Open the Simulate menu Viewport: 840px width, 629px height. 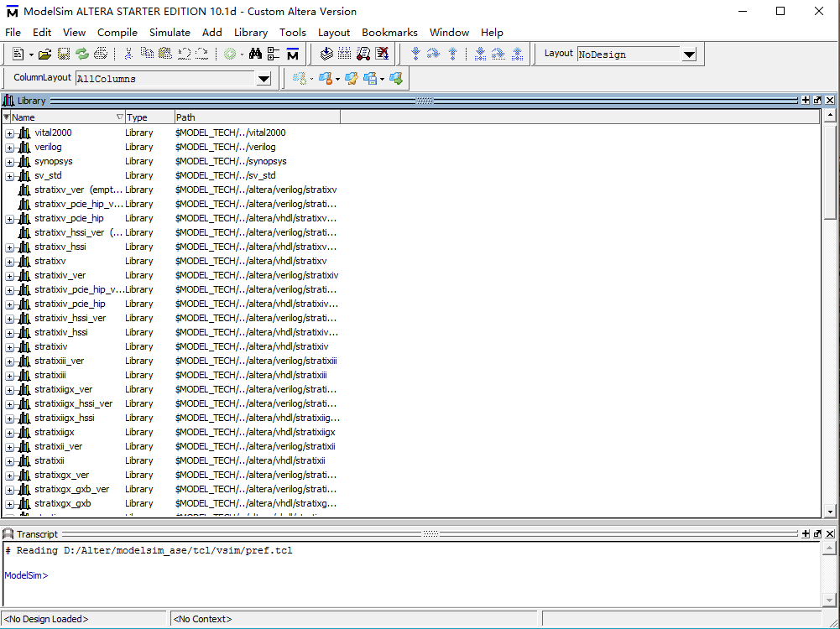[170, 33]
